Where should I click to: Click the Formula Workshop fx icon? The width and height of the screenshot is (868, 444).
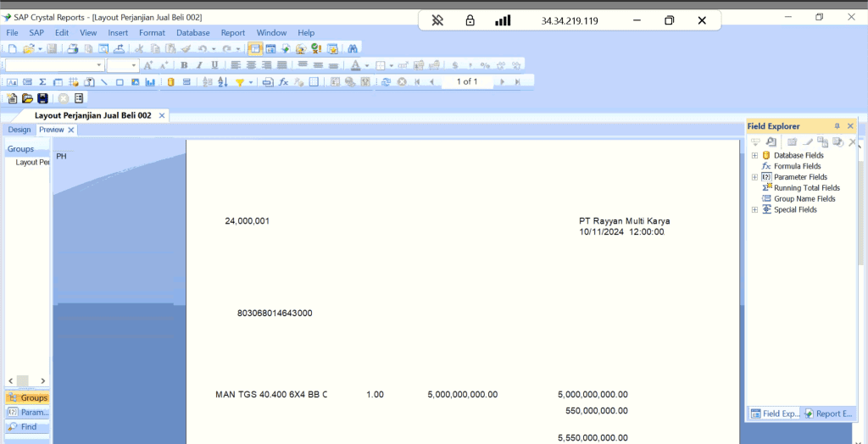click(283, 82)
